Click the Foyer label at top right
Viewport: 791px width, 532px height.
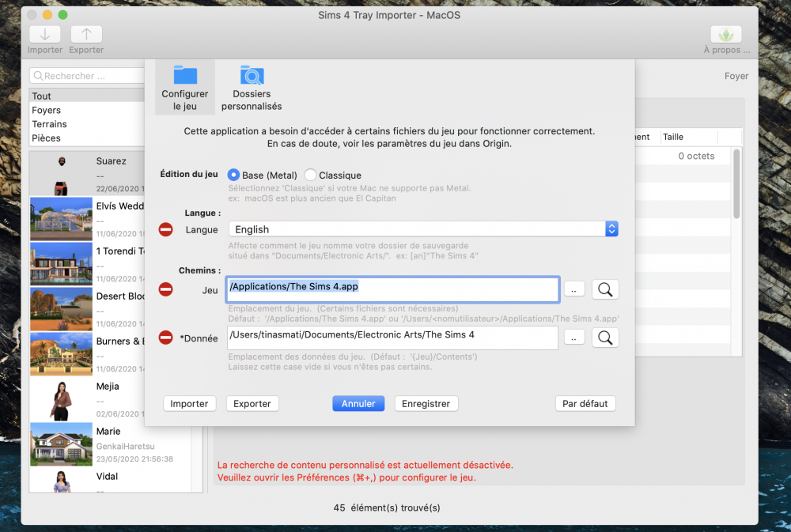(x=736, y=76)
